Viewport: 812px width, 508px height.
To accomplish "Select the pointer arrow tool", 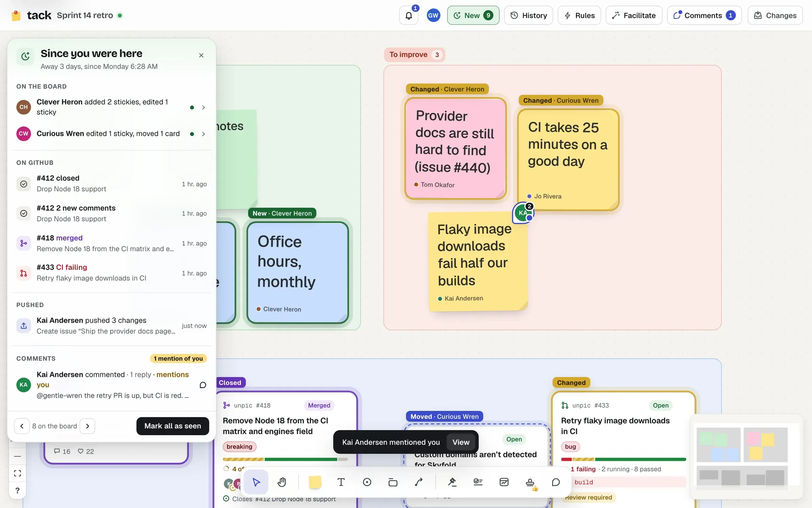I will click(256, 482).
